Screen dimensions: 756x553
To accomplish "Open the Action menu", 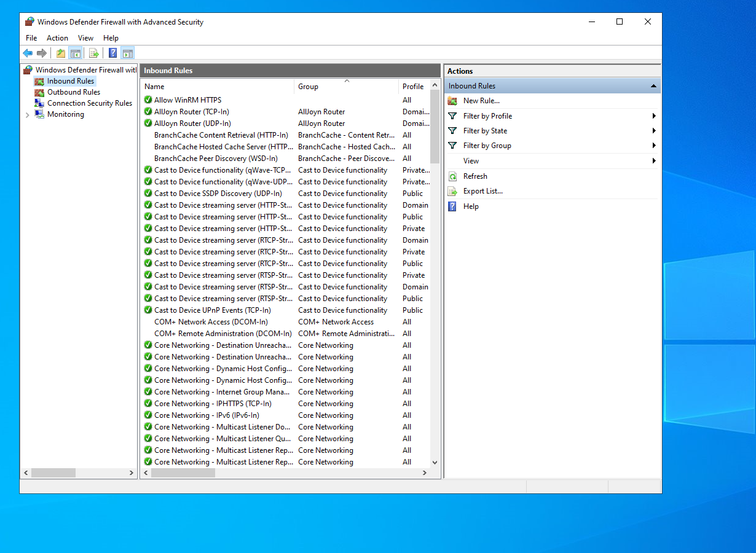I will click(58, 38).
